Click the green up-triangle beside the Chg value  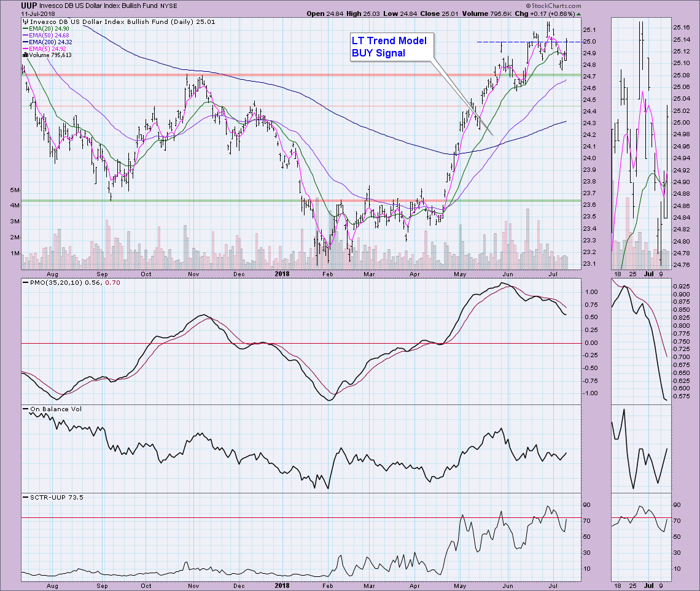coord(578,14)
